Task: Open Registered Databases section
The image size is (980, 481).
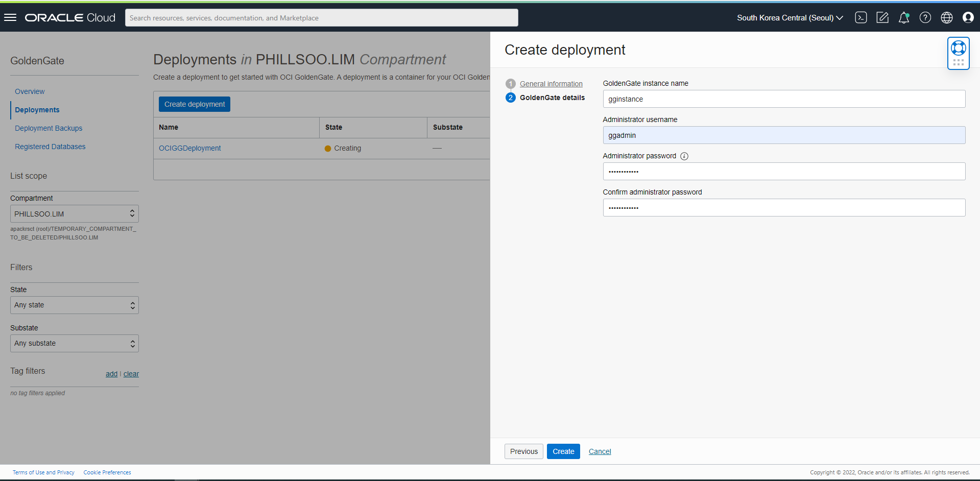Action: click(x=50, y=147)
